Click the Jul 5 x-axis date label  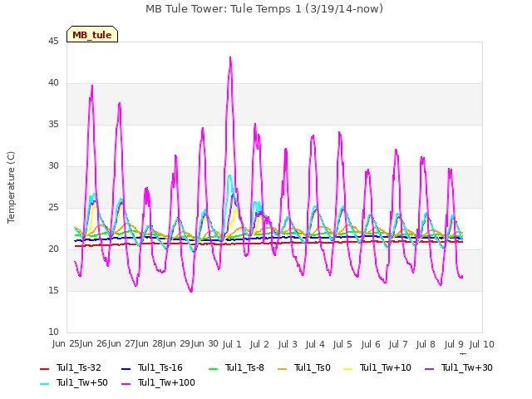coord(342,344)
